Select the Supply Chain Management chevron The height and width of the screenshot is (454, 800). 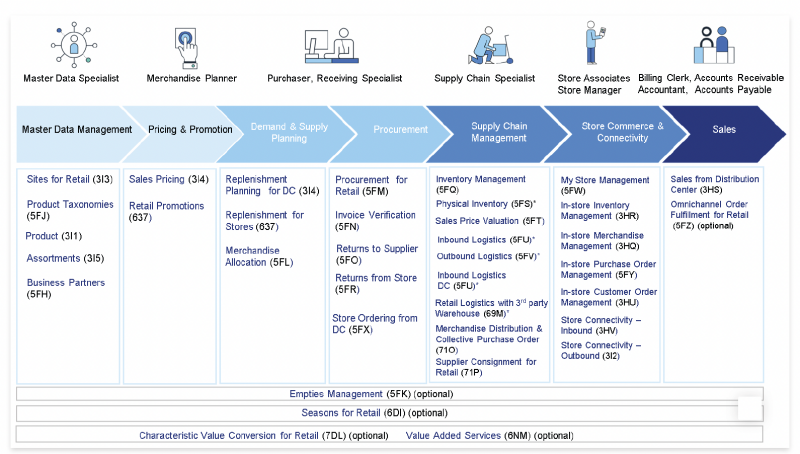(498, 133)
